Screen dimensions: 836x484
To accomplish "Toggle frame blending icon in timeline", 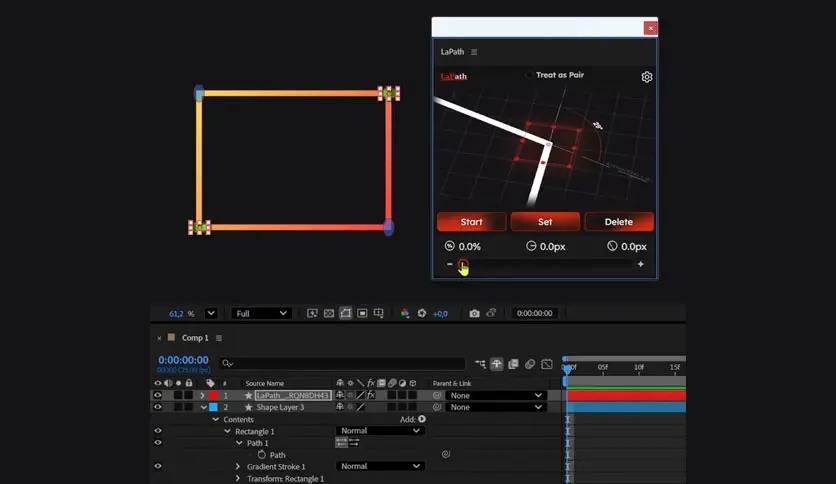I will tap(513, 364).
